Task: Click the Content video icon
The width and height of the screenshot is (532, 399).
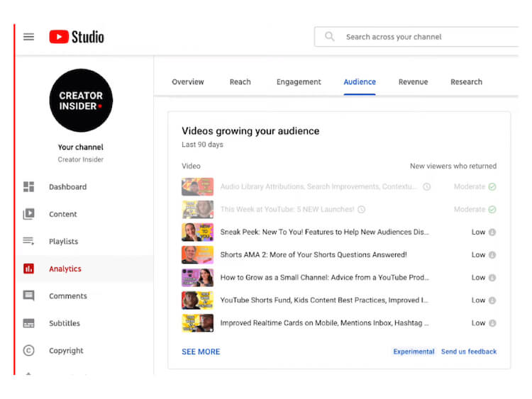Action: click(x=28, y=214)
